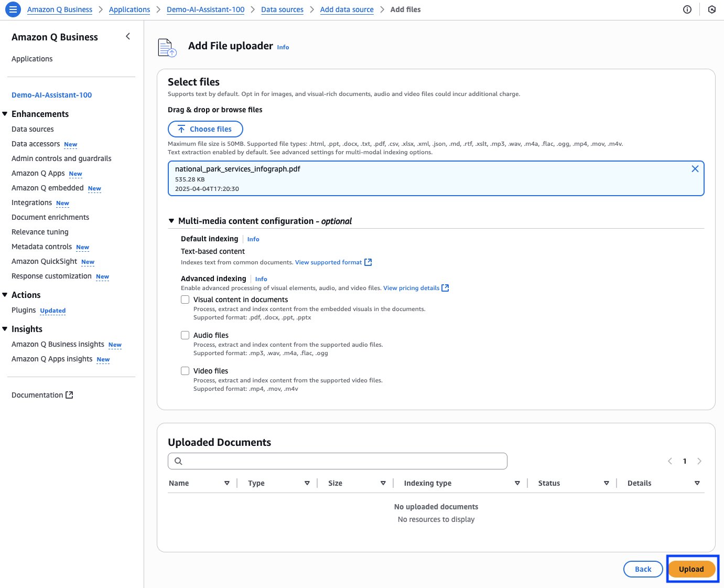Open Plugins in sidebar
Image resolution: width=724 pixels, height=588 pixels.
coord(24,310)
